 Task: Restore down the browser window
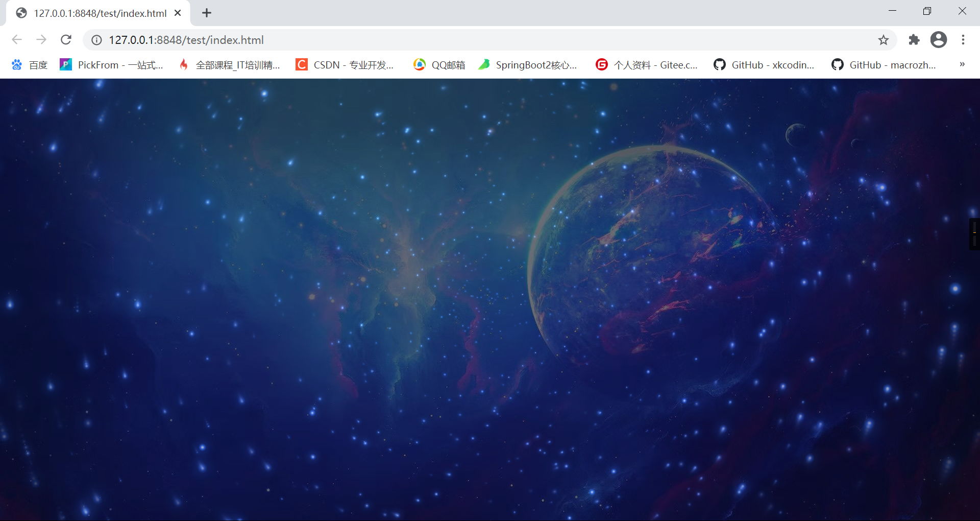[927, 11]
